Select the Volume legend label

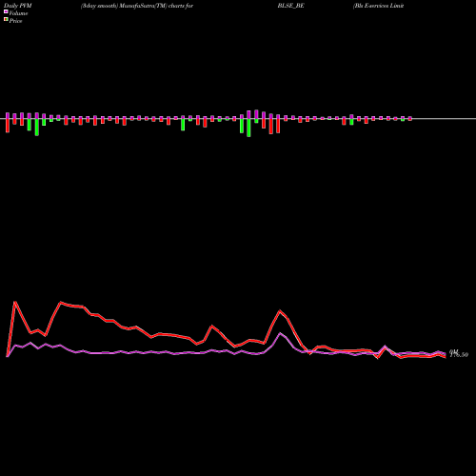(18, 13)
